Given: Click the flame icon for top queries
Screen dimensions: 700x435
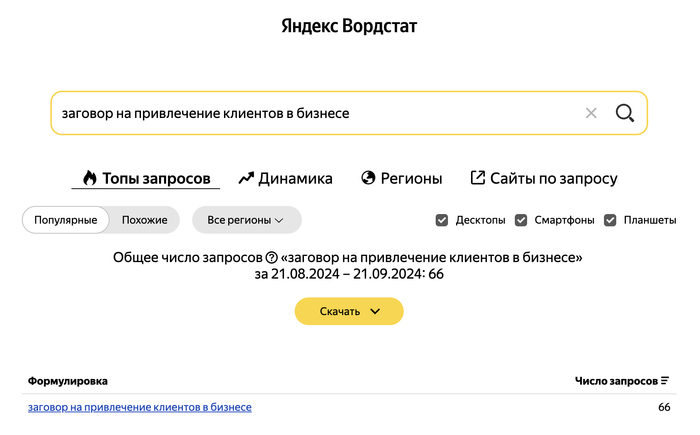Looking at the screenshot, I should (90, 179).
